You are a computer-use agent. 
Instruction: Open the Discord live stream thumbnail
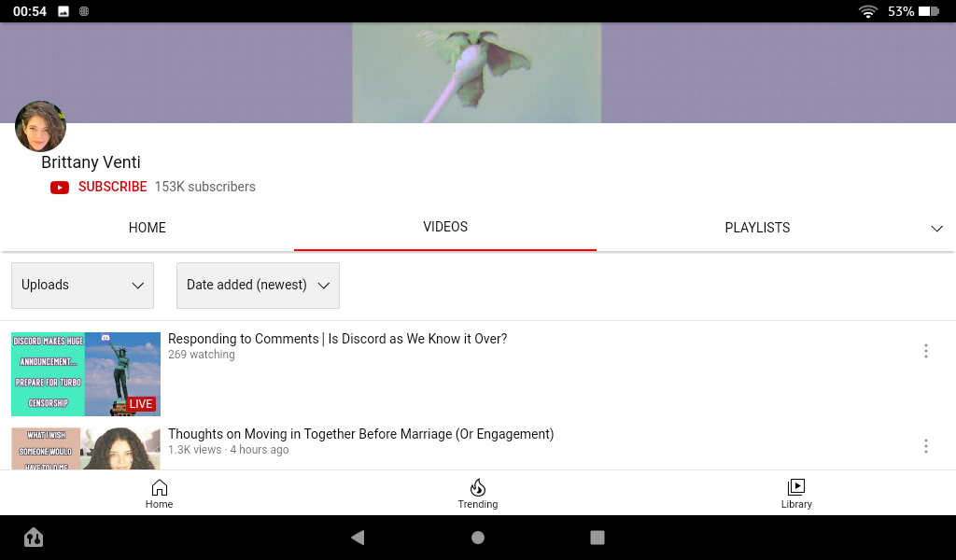[86, 374]
